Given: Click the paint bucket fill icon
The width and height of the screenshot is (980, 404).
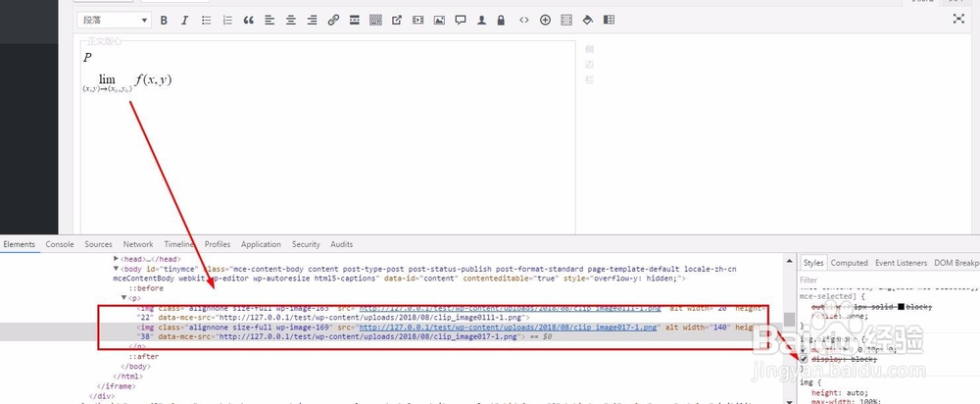Looking at the screenshot, I should (x=587, y=20).
